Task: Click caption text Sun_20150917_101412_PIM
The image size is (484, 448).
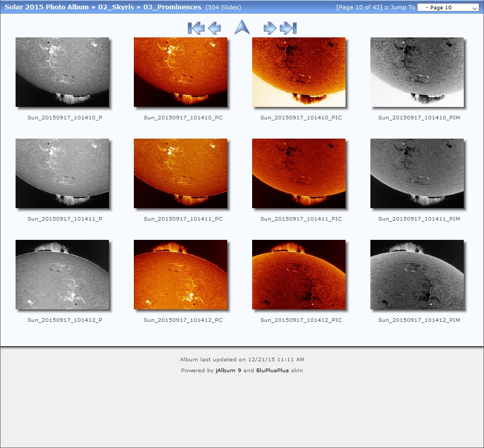Action: [x=419, y=320]
